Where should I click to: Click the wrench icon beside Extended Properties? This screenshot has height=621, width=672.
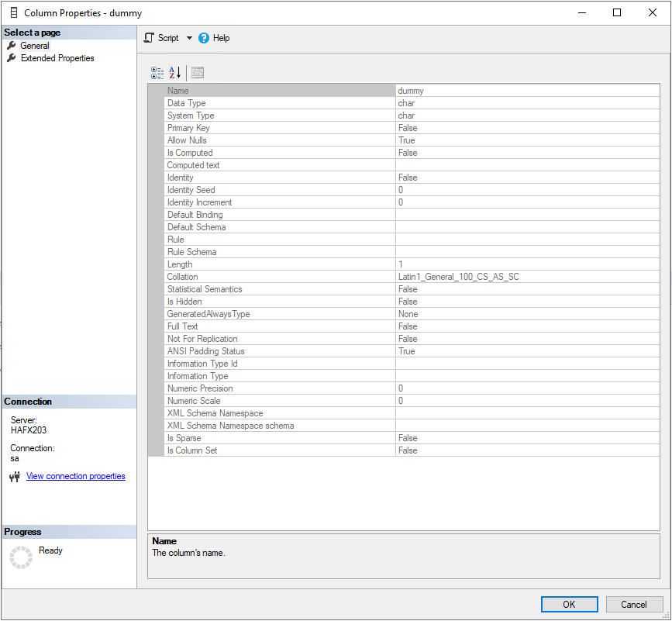(12, 58)
